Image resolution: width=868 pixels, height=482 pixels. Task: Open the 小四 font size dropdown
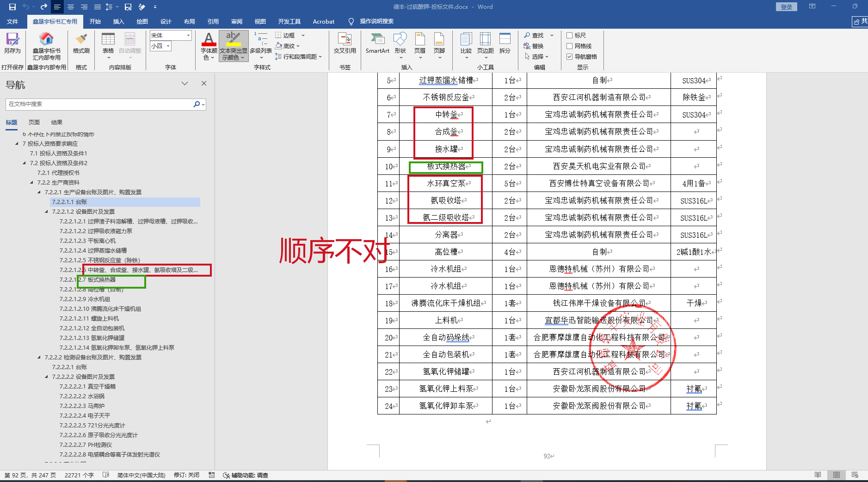click(x=168, y=46)
